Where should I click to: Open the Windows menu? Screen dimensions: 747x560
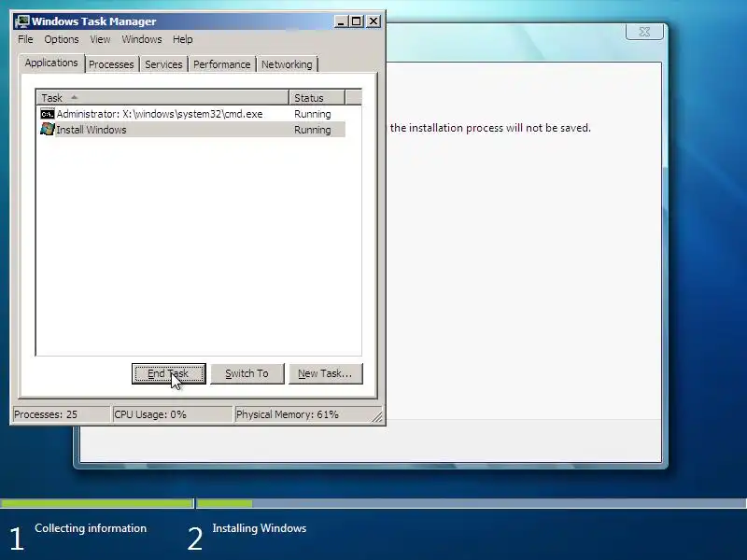click(x=142, y=39)
